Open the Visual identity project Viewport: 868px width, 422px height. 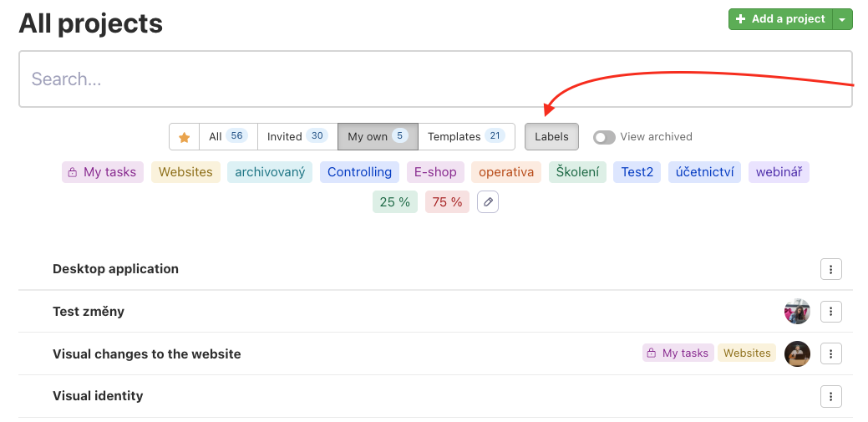[98, 396]
